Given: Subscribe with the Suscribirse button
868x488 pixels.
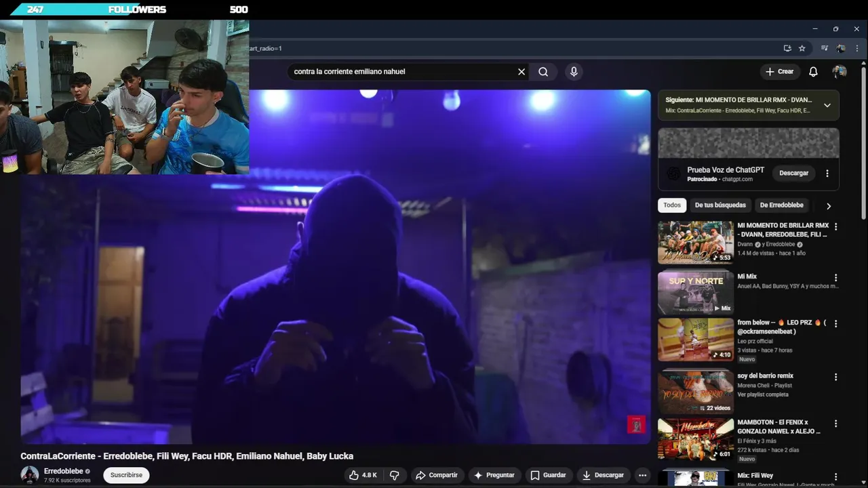Looking at the screenshot, I should click(x=126, y=475).
